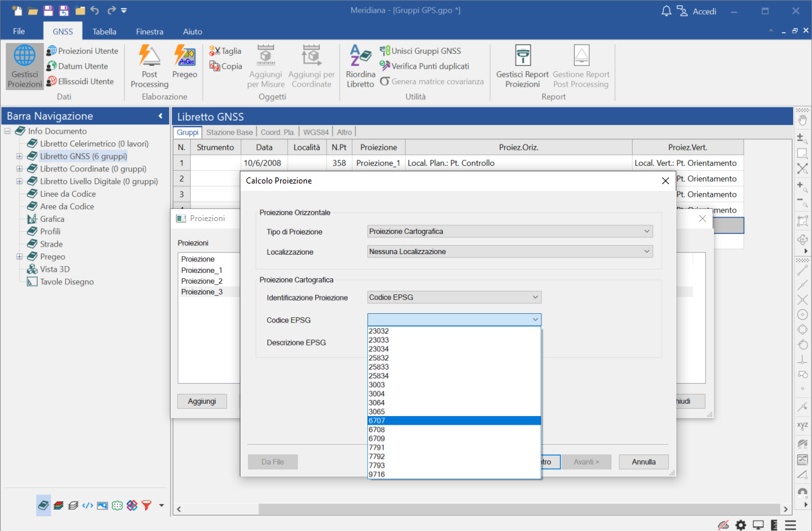Switch to Coord. Pla. tab
Viewport: 812px width, 531px height.
278,132
